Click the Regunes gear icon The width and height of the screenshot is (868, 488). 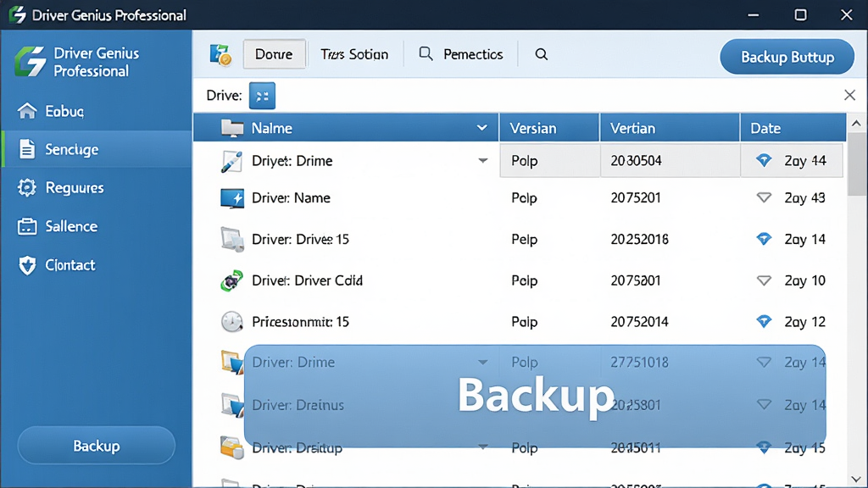26,187
